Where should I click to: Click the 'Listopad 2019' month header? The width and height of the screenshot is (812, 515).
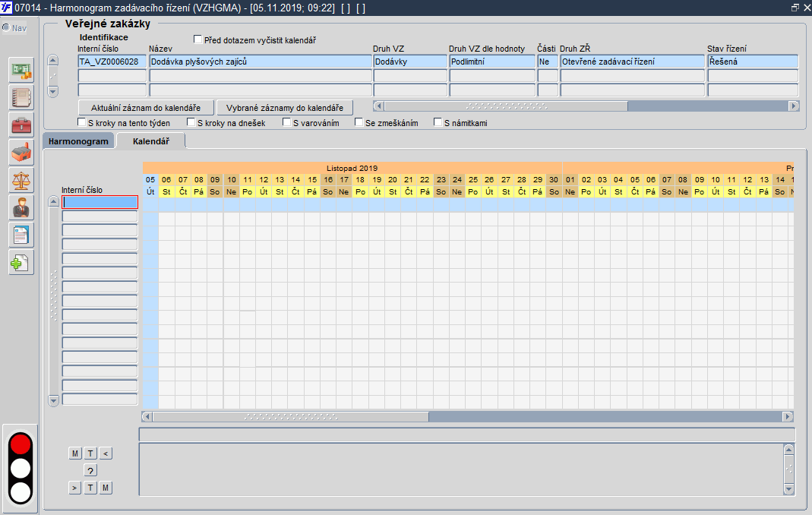(352, 168)
